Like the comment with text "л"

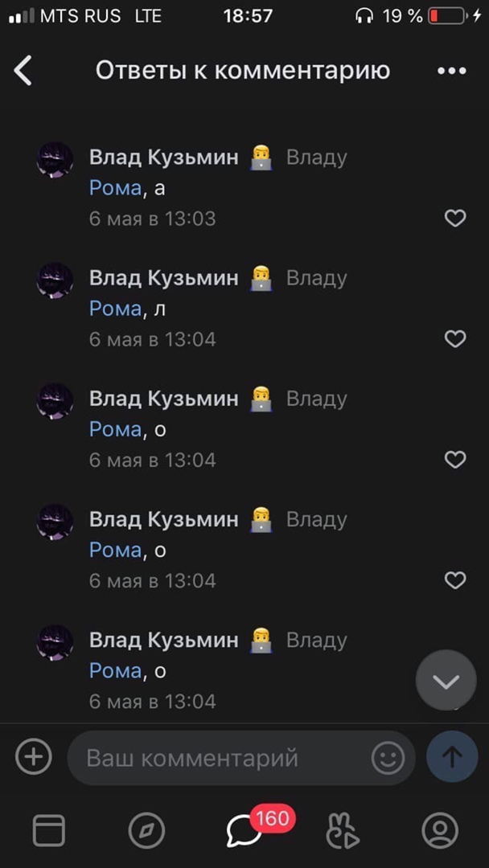click(x=455, y=338)
